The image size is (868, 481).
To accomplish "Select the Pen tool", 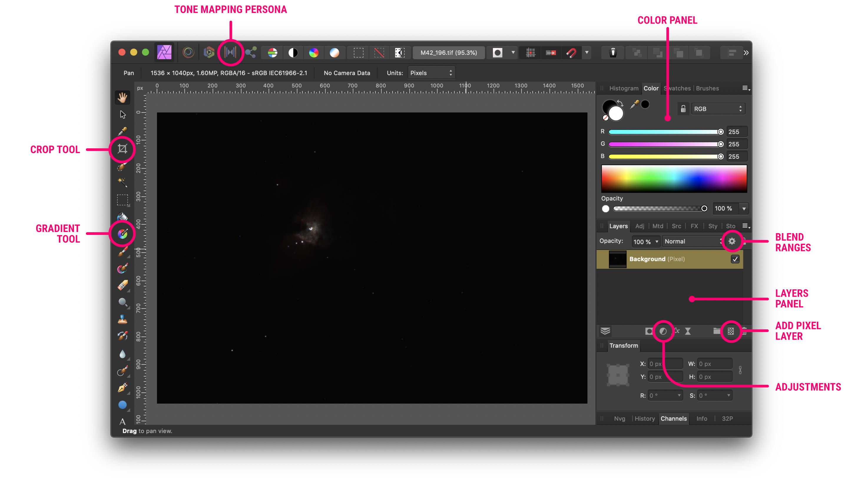I will [122, 388].
